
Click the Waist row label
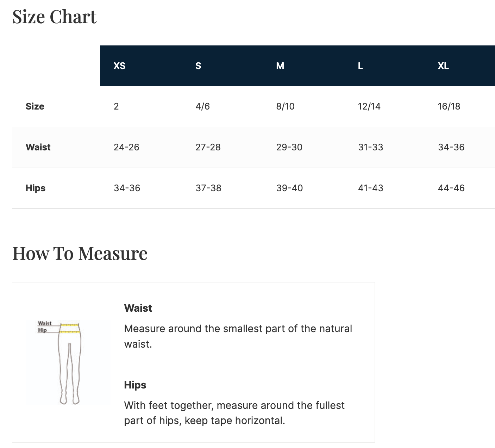(x=38, y=147)
